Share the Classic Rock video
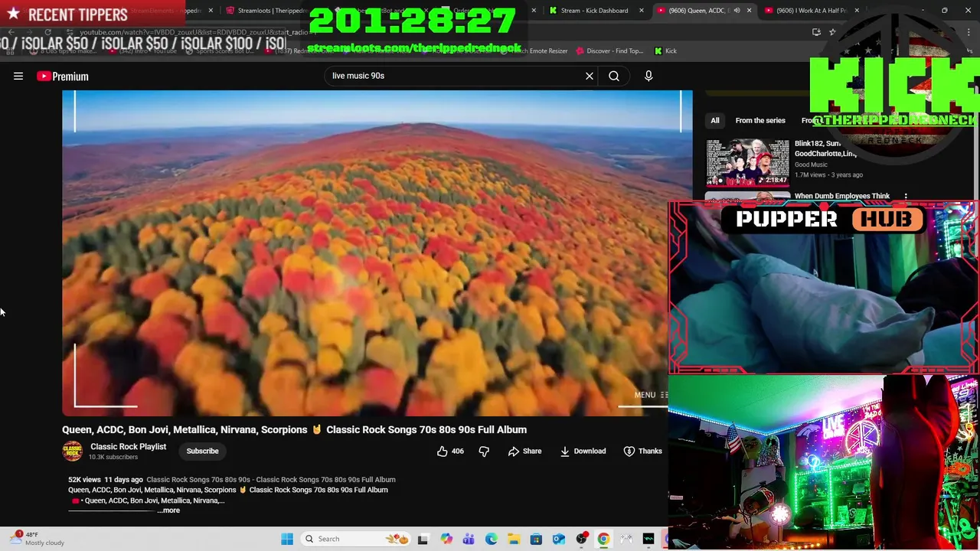 tap(524, 452)
